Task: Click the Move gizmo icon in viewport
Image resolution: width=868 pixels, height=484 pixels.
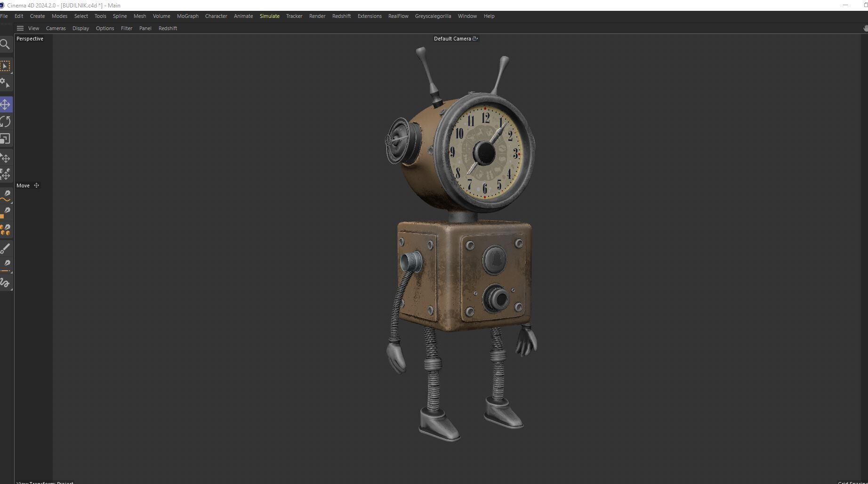Action: point(36,186)
